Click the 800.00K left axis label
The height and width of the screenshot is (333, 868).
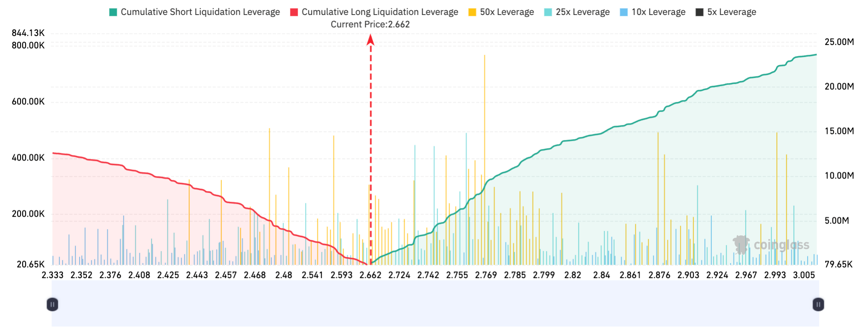[28, 45]
